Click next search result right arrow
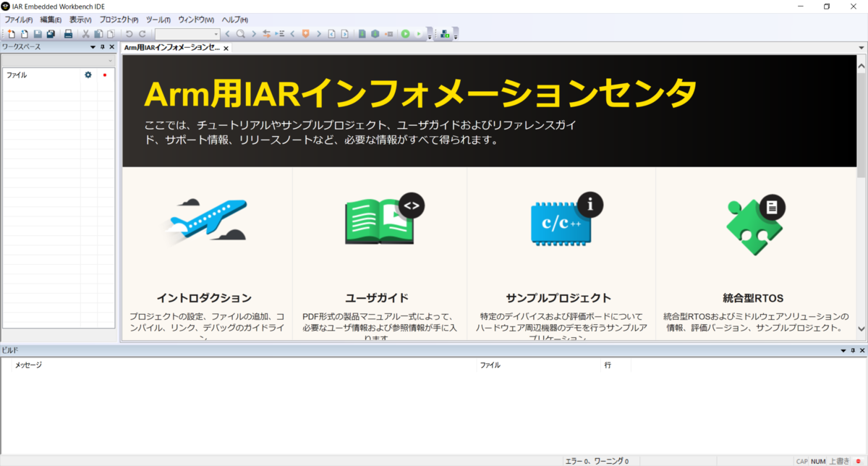Image resolution: width=868 pixels, height=466 pixels. click(253, 34)
